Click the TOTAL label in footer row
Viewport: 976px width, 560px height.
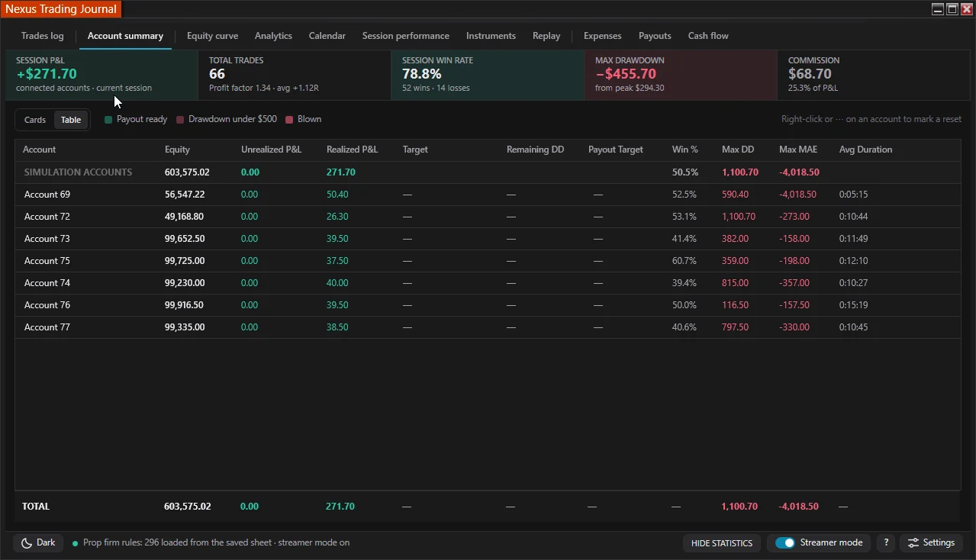tap(36, 507)
